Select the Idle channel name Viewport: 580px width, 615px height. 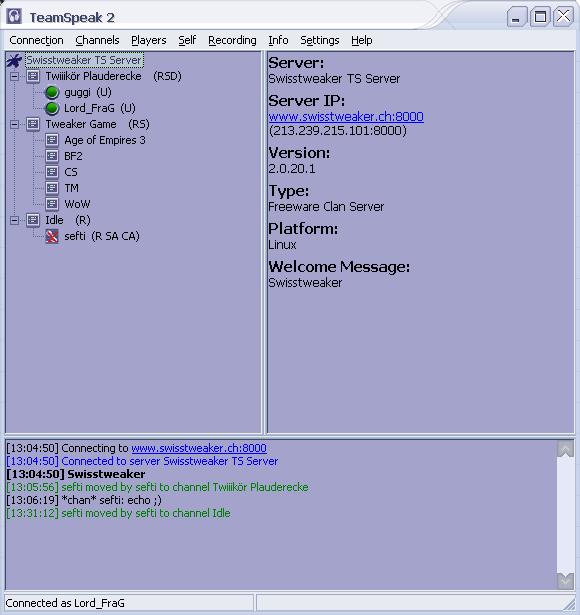click(x=54, y=220)
